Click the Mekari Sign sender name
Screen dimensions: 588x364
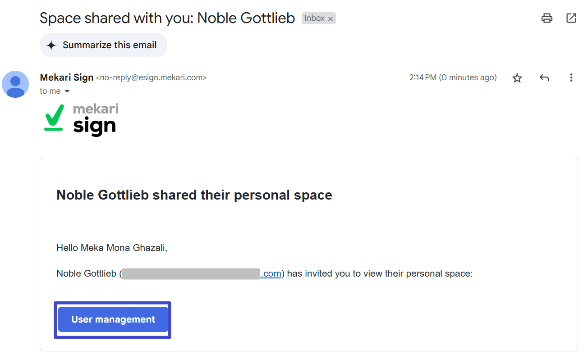[x=67, y=77]
